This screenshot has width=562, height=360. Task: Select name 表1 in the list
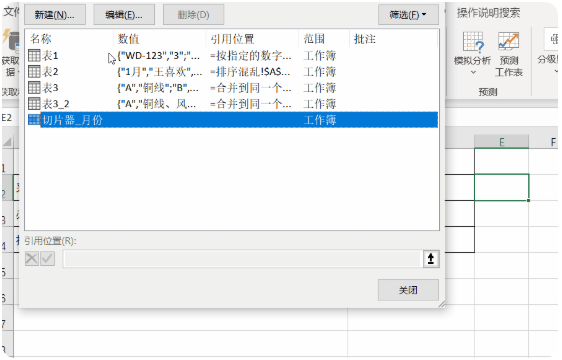[x=50, y=56]
